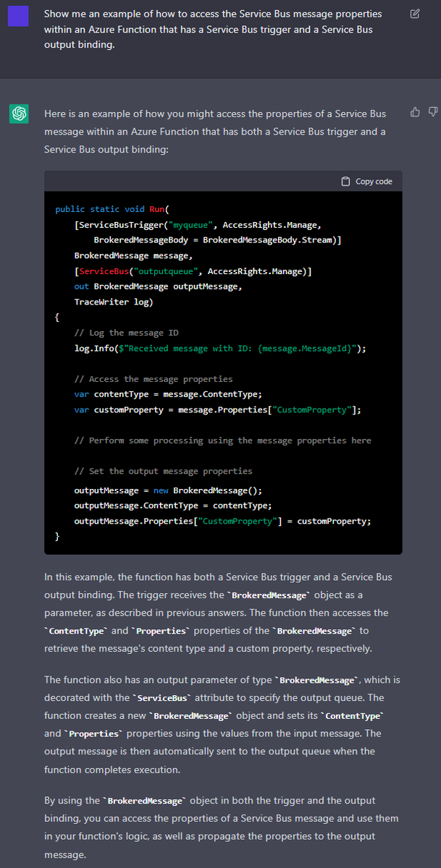
Task: Click the "var contentType = message.ContentType;" line
Action: pos(168,394)
